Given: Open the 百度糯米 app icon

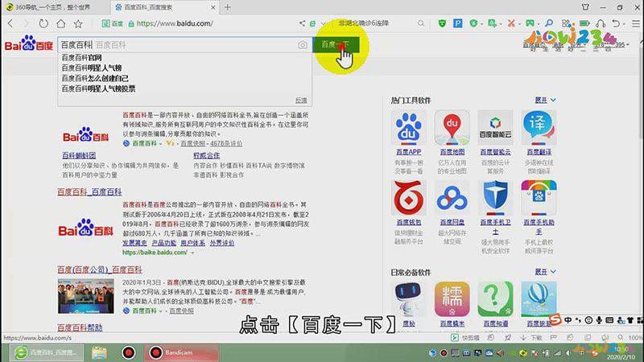Looking at the screenshot, I should coord(452,298).
